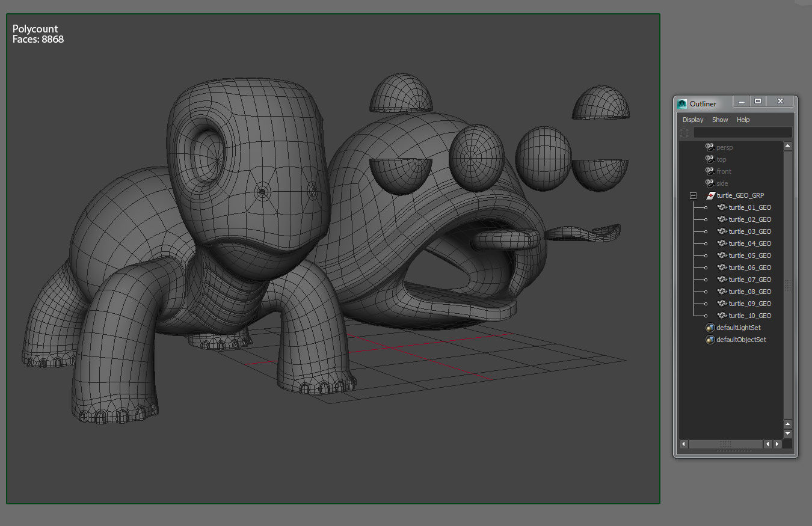Click the defaultLightSet sphere icon
Viewport: 812px width, 526px height.
(x=710, y=328)
